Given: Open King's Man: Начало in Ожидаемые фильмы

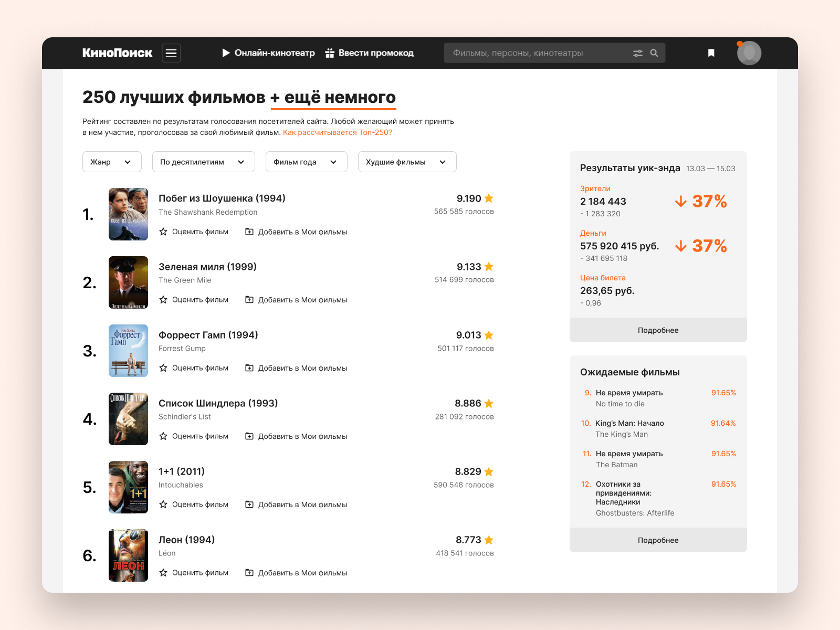Looking at the screenshot, I should pos(629,423).
